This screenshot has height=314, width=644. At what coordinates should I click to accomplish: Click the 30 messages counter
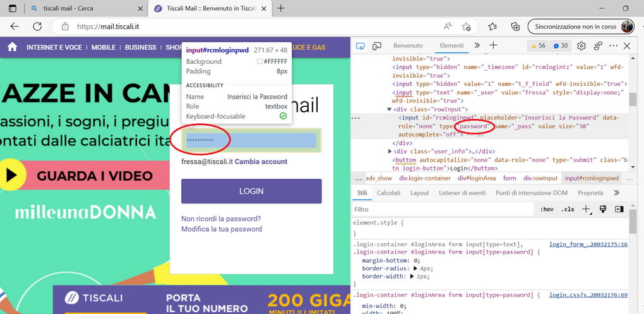pos(560,45)
